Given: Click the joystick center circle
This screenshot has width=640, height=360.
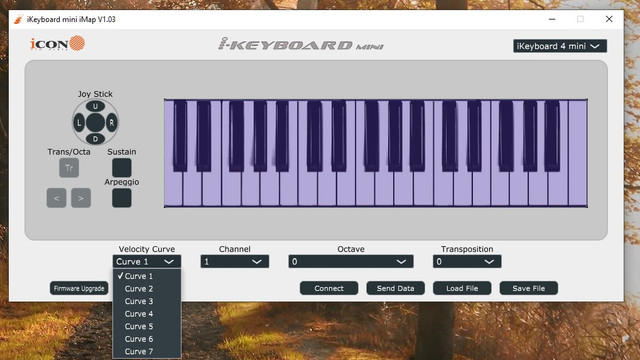Looking at the screenshot, I should [x=95, y=122].
